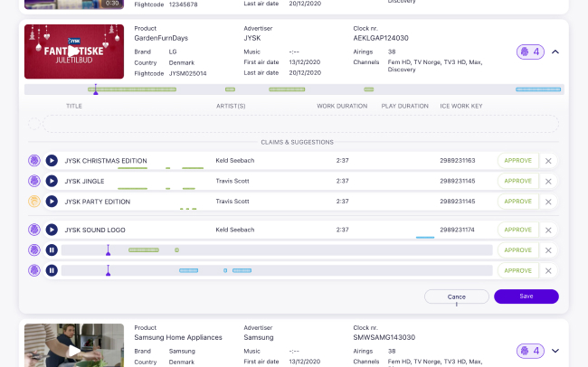This screenshot has height=367, width=588.
Task: Click orange fingerprint icon for JYSK PARTY EDITION
Action: click(34, 202)
